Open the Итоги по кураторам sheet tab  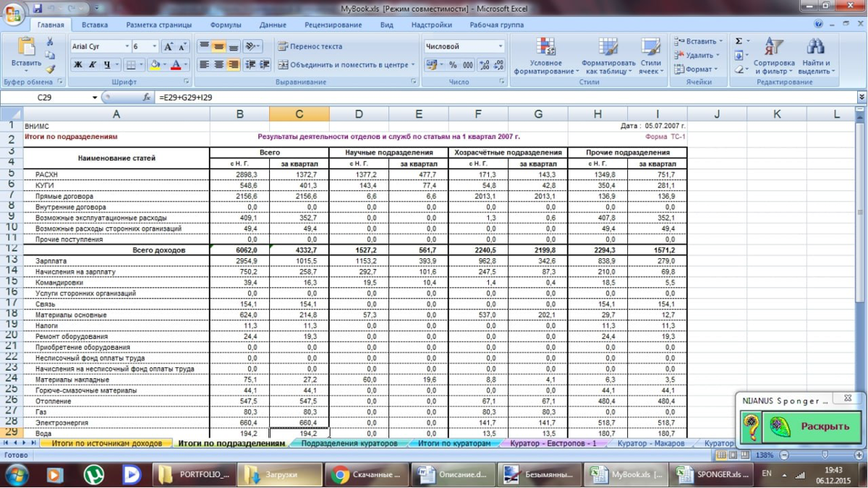pyautogui.click(x=454, y=443)
